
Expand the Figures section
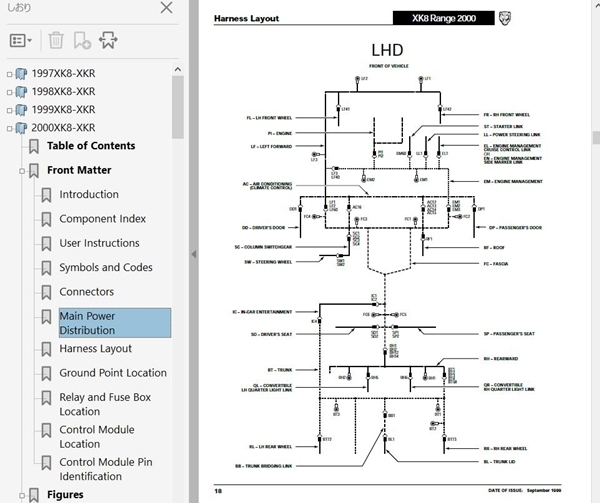pos(22,495)
